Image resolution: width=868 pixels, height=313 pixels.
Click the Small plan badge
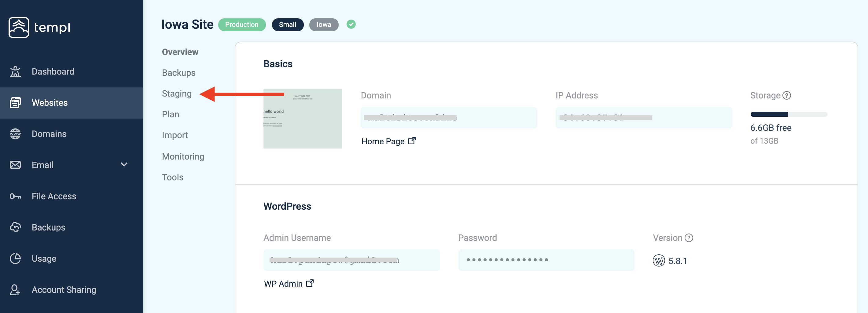click(287, 24)
